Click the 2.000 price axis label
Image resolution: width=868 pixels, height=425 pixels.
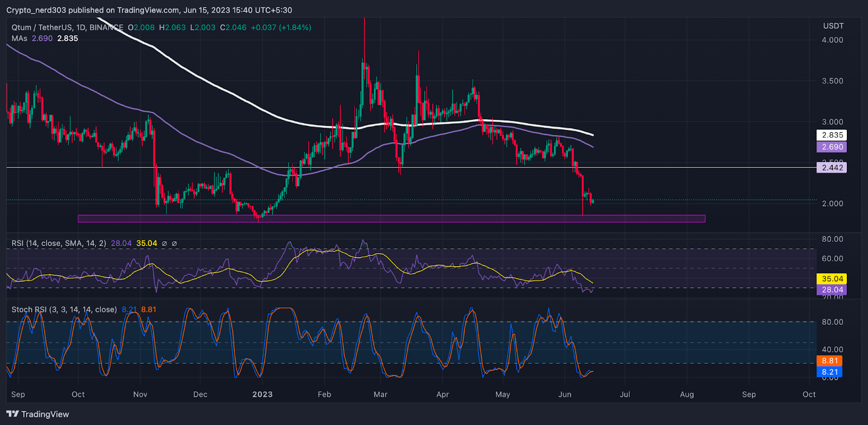click(833, 204)
